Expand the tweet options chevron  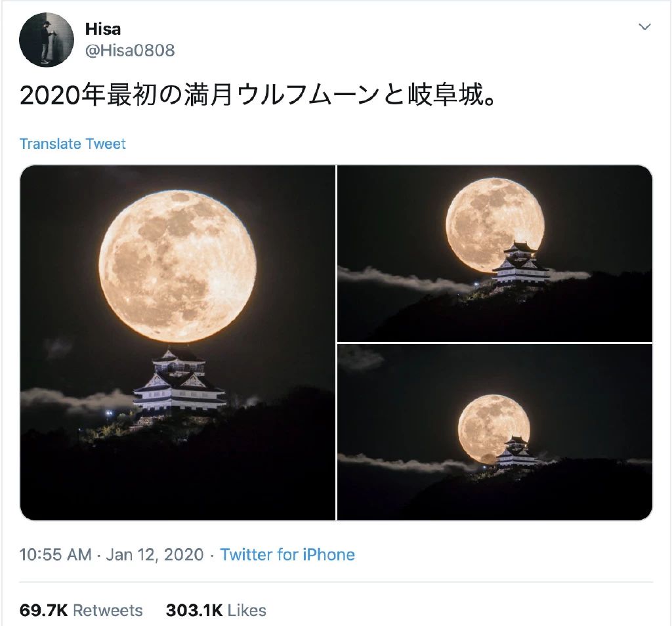point(644,27)
